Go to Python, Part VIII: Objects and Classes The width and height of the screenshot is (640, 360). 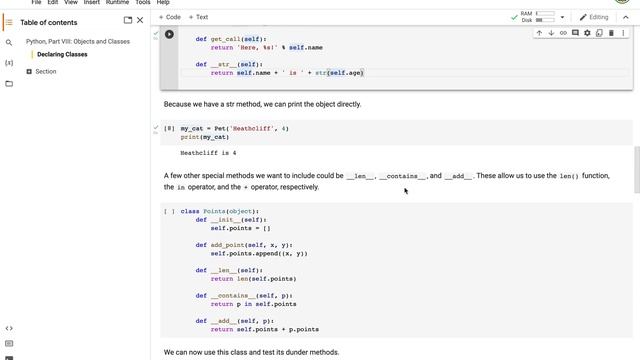pyautogui.click(x=78, y=42)
